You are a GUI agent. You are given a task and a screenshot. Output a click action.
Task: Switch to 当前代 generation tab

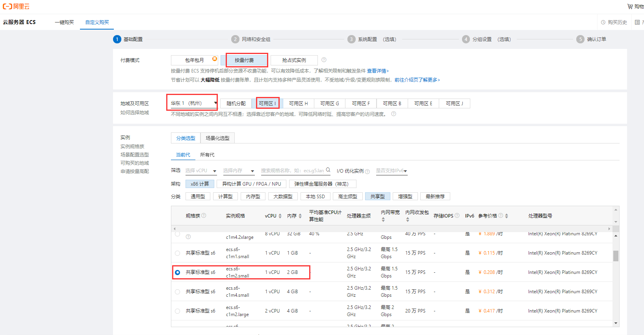pyautogui.click(x=183, y=155)
